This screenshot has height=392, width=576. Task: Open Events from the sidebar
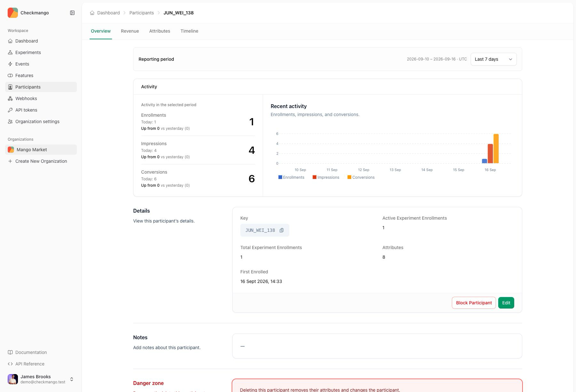pyautogui.click(x=41, y=64)
